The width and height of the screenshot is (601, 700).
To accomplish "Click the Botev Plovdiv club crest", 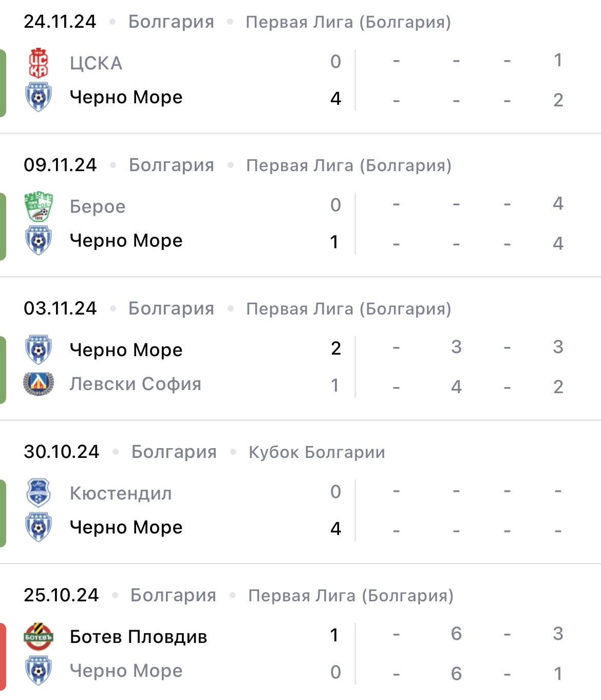I will point(39,636).
